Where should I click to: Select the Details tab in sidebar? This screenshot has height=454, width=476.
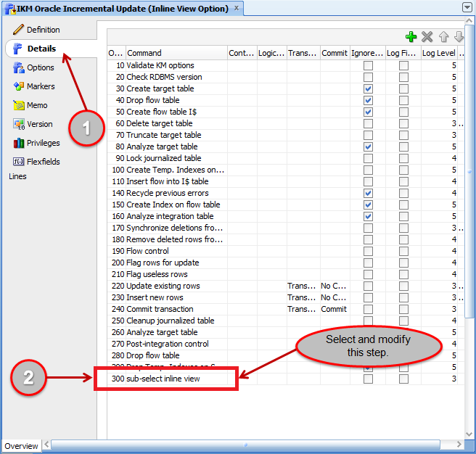(41, 49)
